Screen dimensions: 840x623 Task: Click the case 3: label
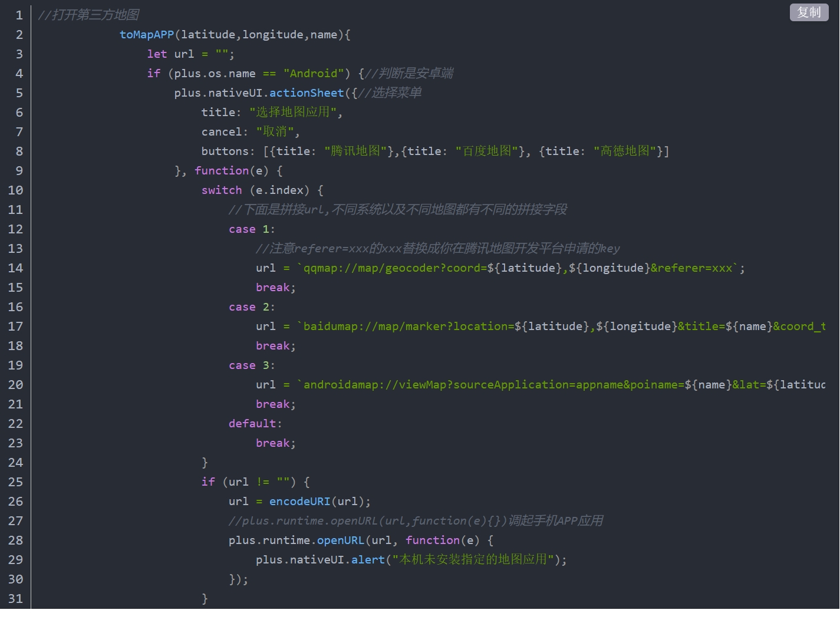click(252, 365)
